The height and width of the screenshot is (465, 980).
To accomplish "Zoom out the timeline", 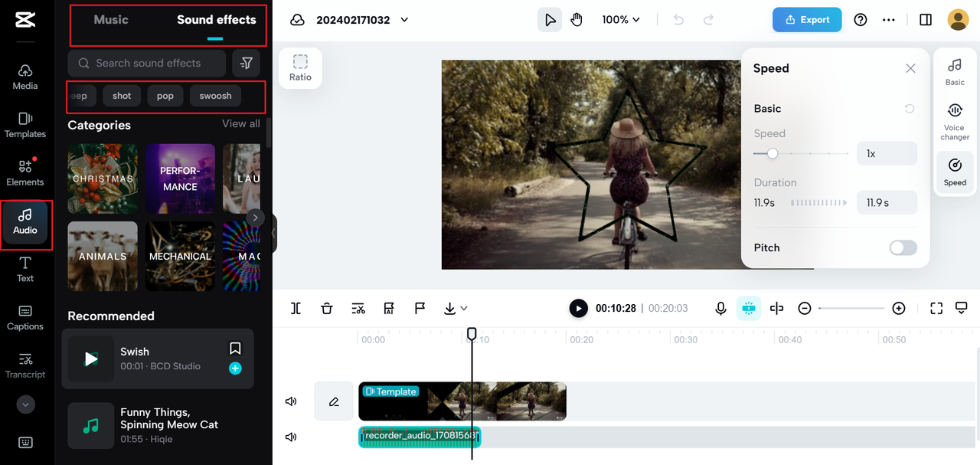I will 805,308.
